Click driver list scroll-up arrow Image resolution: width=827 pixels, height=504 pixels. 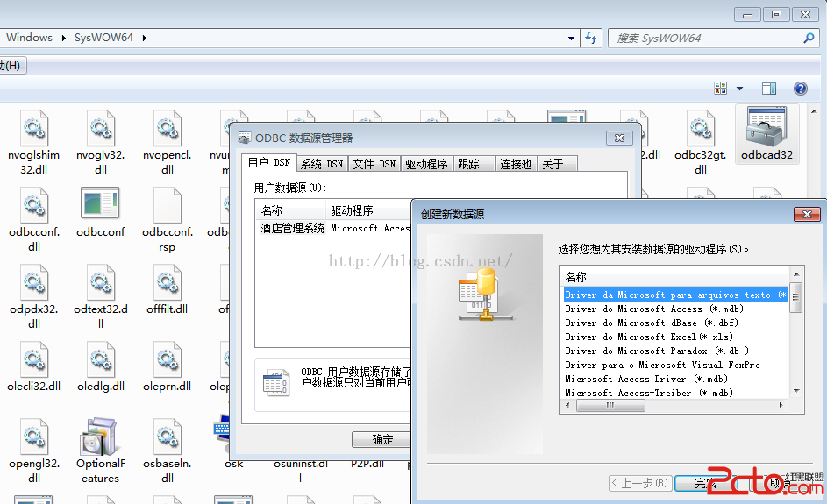click(796, 274)
